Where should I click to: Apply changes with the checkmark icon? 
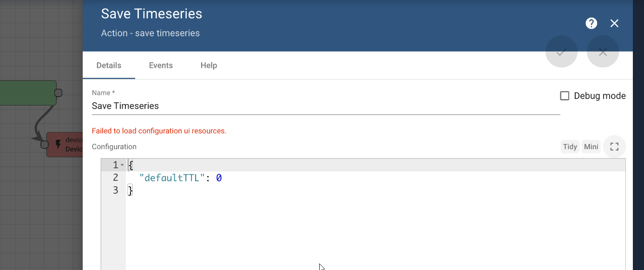[561, 52]
